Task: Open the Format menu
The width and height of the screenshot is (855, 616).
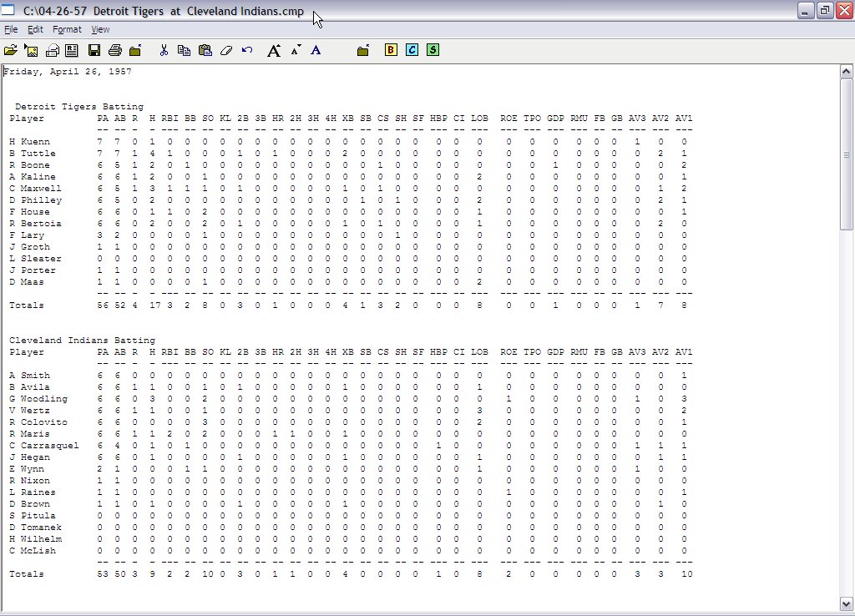Action: pos(67,29)
